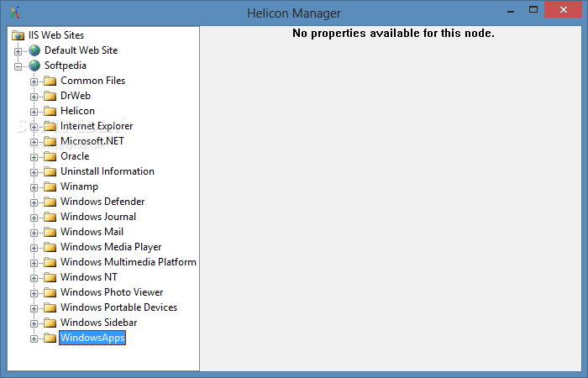
Task: Select Windows Journal in the tree
Action: (x=98, y=217)
